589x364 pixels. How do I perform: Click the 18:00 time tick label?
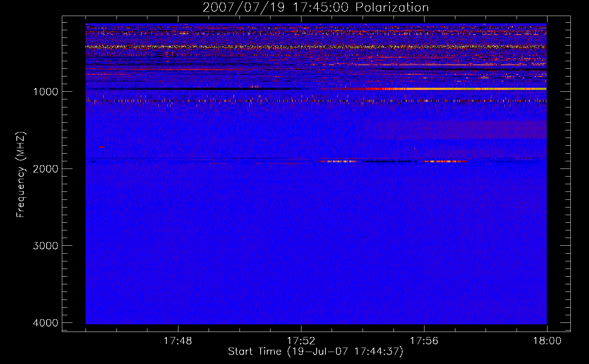(547, 341)
